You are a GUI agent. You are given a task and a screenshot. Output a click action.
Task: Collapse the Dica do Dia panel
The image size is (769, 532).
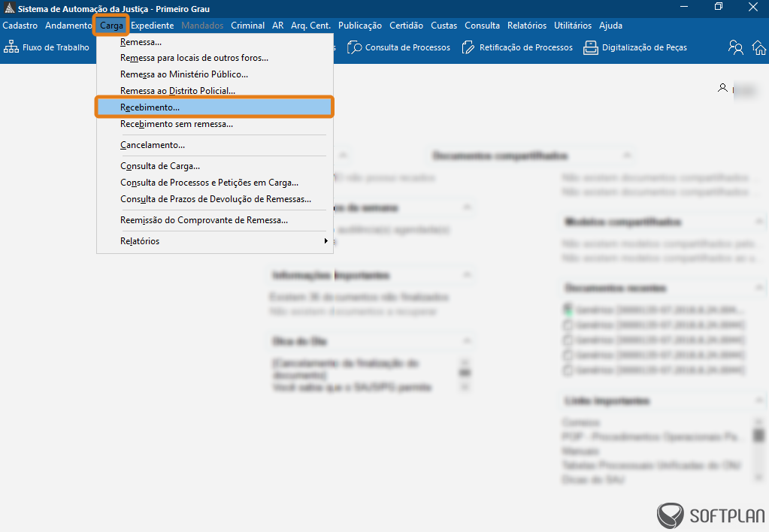pos(467,341)
